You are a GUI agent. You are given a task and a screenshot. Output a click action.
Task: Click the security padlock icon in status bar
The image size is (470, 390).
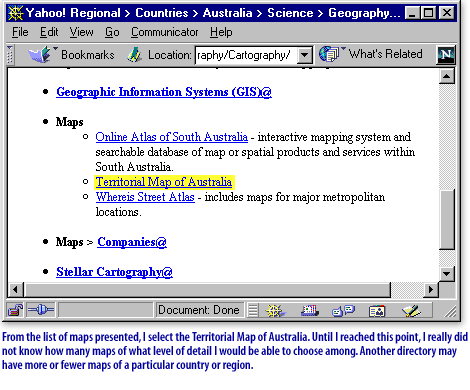point(16,310)
